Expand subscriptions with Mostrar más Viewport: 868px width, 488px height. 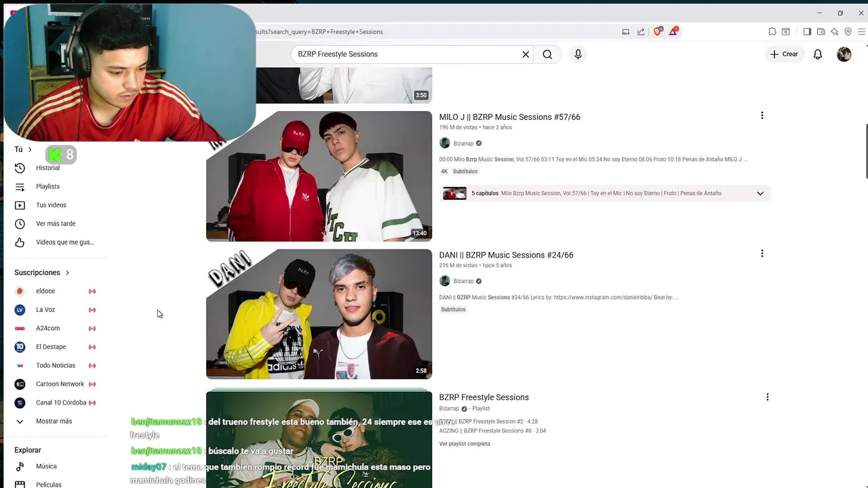click(x=54, y=422)
